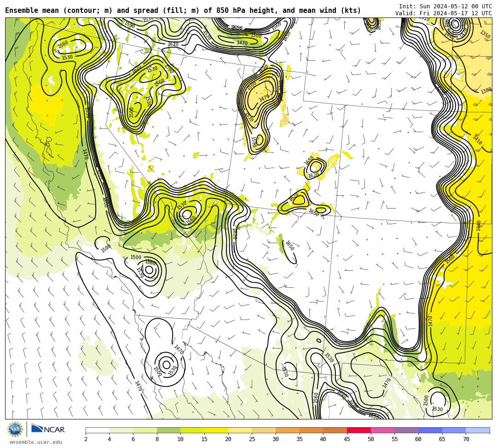
Task: Click the colorbar tick label '70'
Action: coord(466,439)
